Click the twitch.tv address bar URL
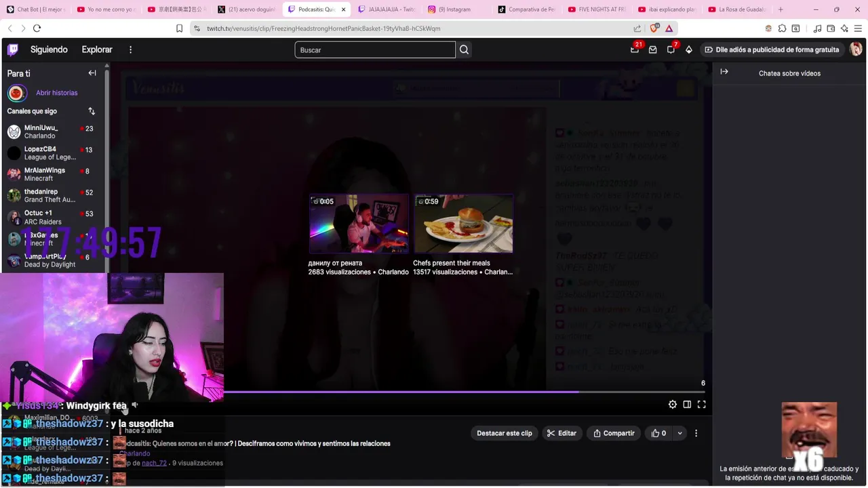 tap(323, 28)
